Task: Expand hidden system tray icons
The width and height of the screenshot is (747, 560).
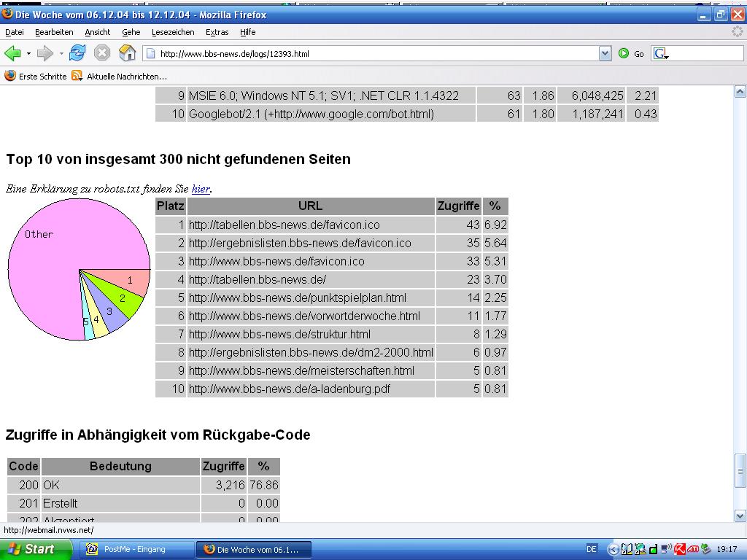Action: [614, 549]
